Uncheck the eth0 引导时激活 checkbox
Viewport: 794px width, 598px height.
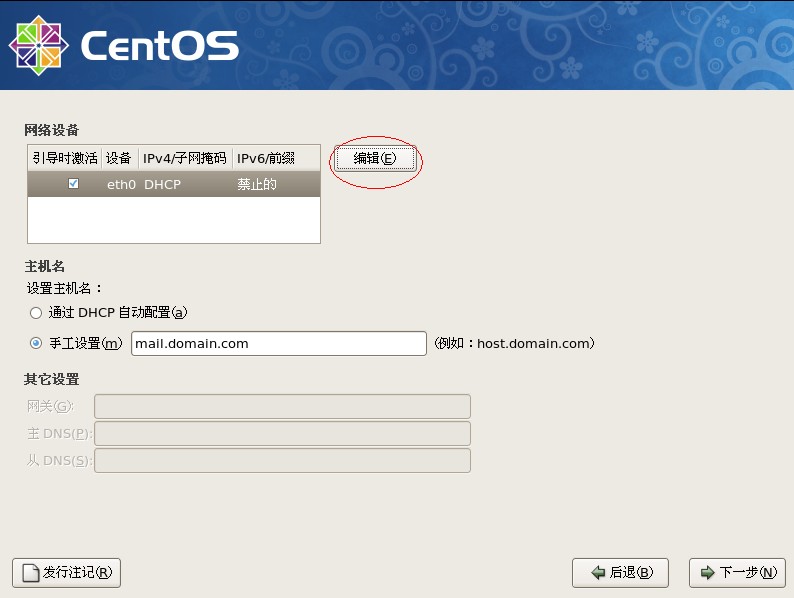(73, 184)
